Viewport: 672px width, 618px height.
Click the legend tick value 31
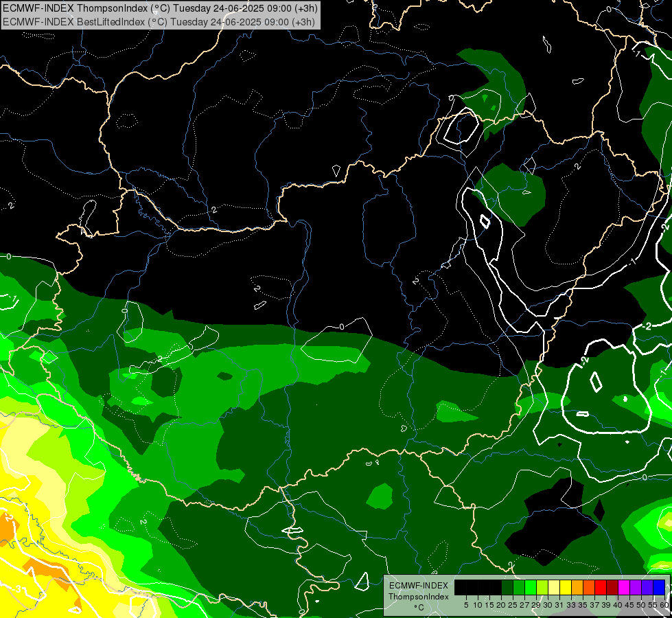pyautogui.click(x=559, y=605)
